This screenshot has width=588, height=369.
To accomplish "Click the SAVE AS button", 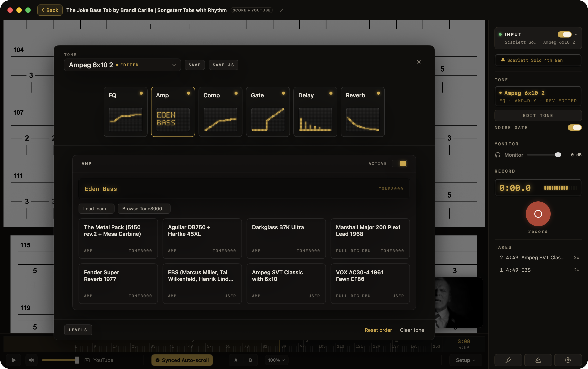I will click(x=223, y=65).
